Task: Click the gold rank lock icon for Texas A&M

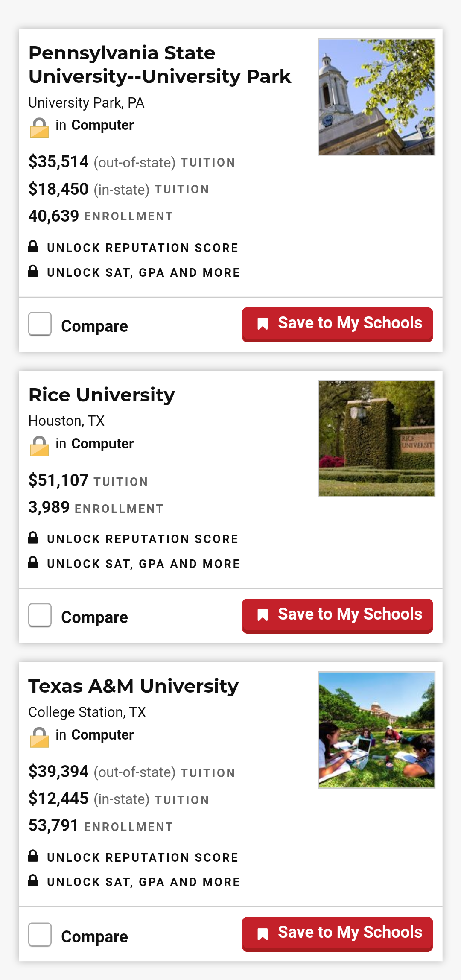Action: (x=39, y=737)
